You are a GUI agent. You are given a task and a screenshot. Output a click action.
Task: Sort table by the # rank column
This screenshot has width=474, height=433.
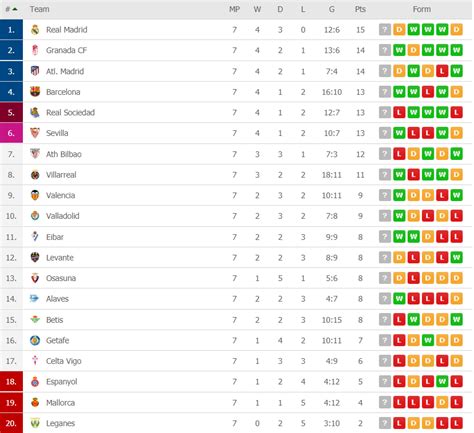pos(11,9)
